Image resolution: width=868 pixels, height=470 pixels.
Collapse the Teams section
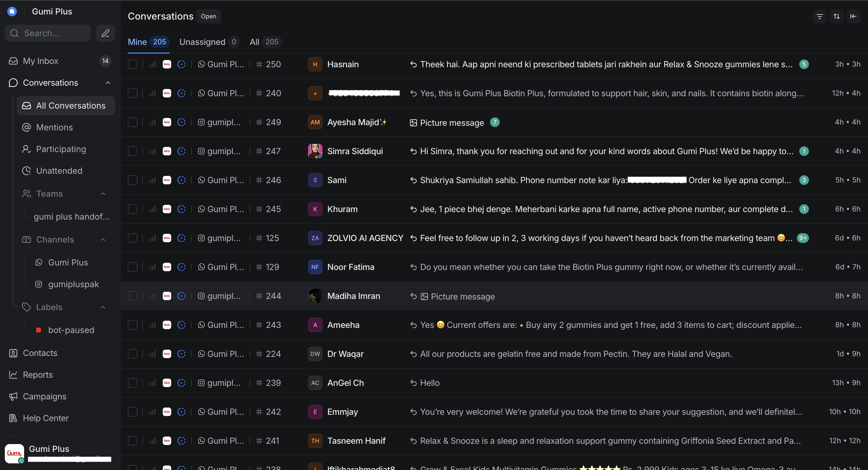coord(103,194)
